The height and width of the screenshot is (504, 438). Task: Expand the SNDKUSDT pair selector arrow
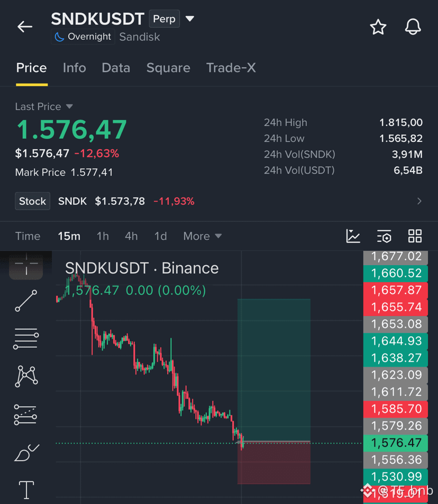coord(190,19)
